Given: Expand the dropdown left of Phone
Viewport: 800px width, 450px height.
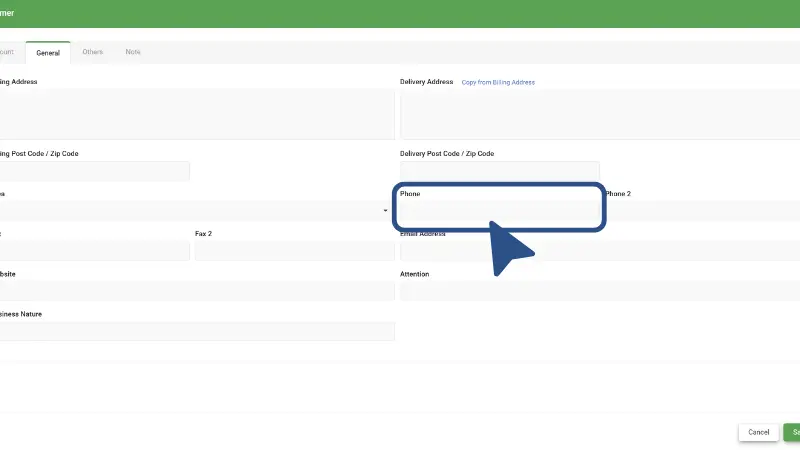Looking at the screenshot, I should [385, 211].
